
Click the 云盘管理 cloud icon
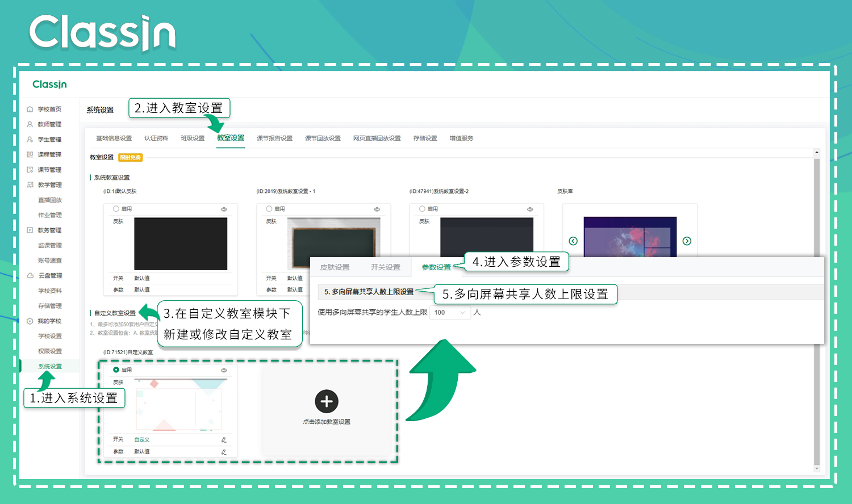point(30,276)
